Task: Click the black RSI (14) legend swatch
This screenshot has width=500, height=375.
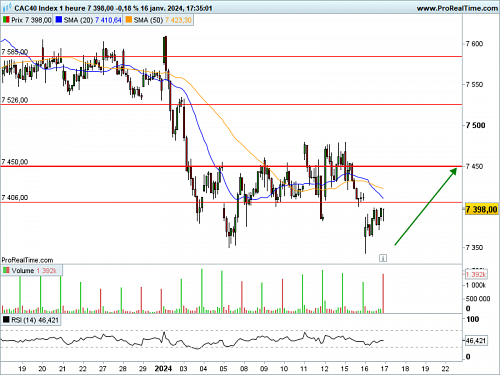Action: (6, 320)
